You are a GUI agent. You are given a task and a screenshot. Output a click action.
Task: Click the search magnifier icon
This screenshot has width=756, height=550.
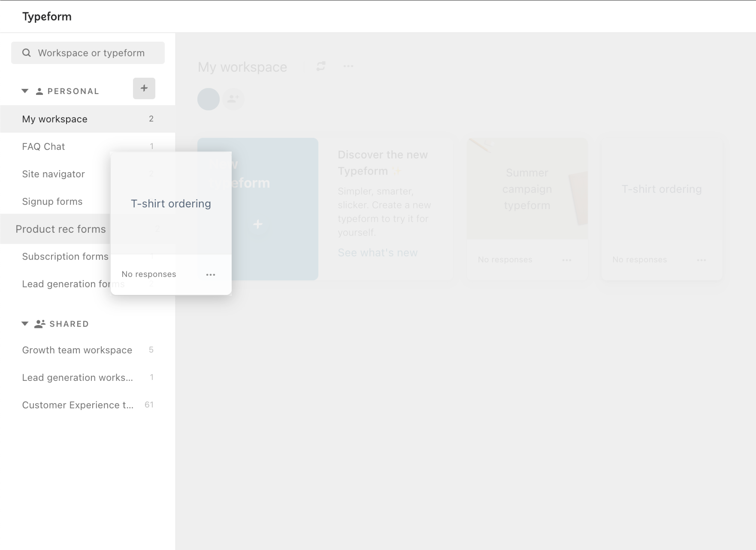coord(26,53)
